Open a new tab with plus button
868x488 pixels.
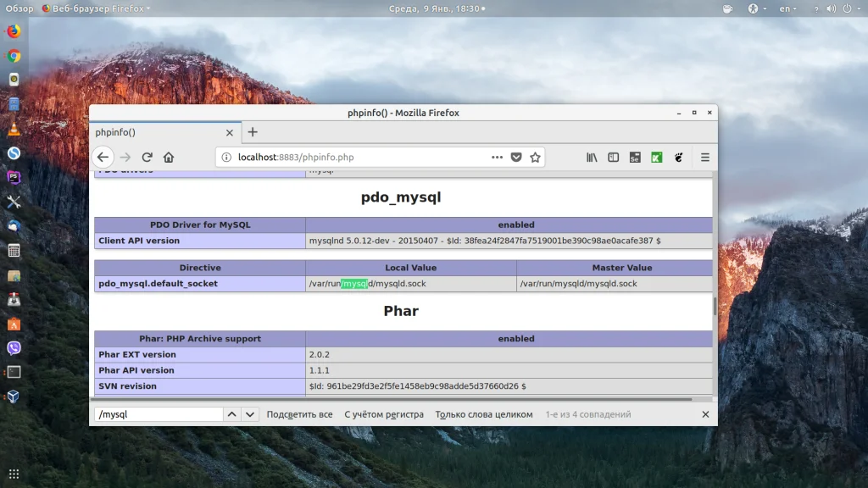(x=253, y=132)
